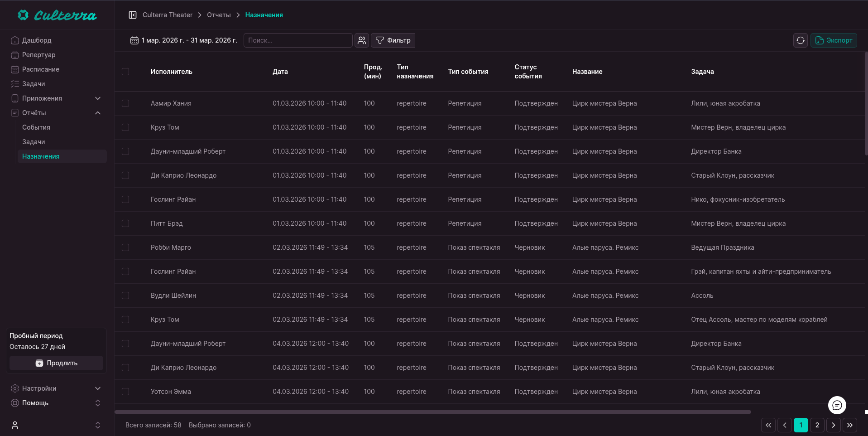Go to next page arrow
The image size is (868, 436).
833,425
